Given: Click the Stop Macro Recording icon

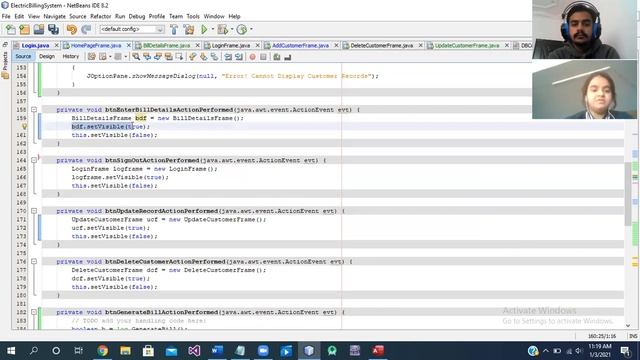Looking at the screenshot, I should tap(263, 57).
